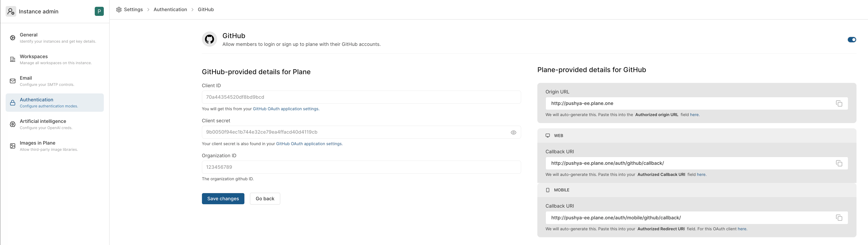868x245 pixels.
Task: Copy the Mobile Callback URI
Action: [839, 218]
